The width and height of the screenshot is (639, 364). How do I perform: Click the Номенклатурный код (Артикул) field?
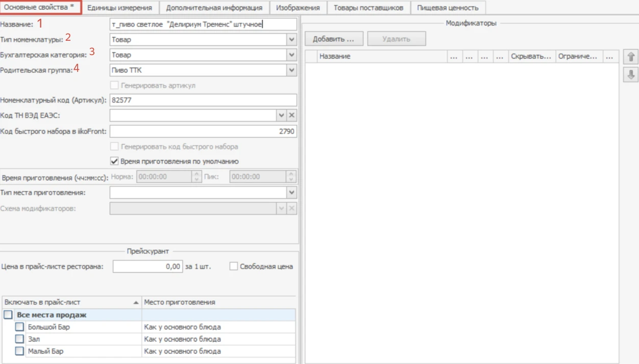pos(203,100)
